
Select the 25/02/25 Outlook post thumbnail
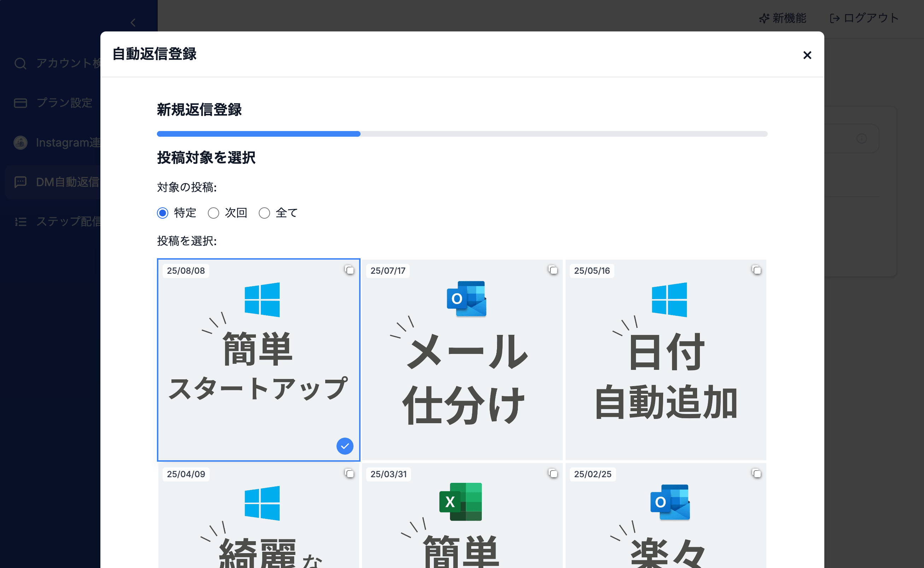(665, 515)
